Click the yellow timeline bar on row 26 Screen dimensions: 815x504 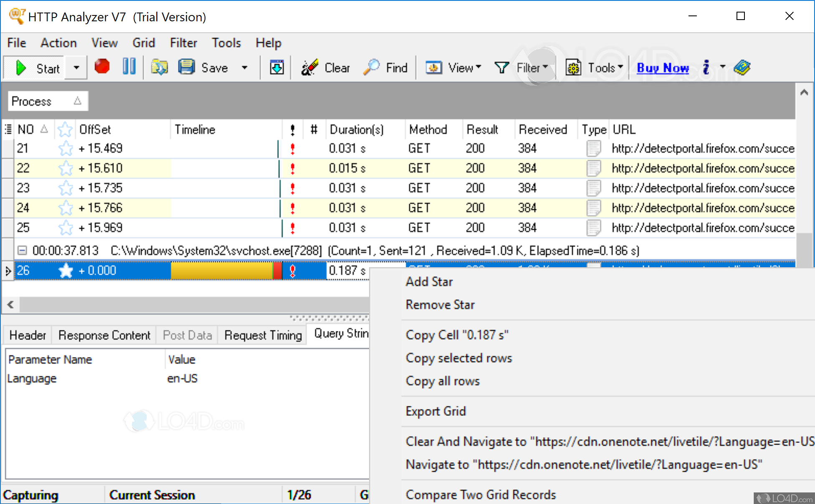click(x=221, y=270)
